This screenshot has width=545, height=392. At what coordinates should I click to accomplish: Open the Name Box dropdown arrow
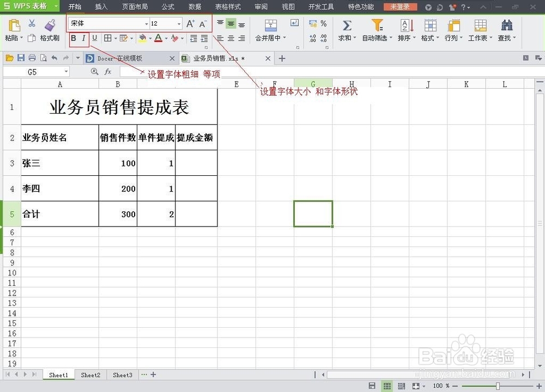coord(66,71)
